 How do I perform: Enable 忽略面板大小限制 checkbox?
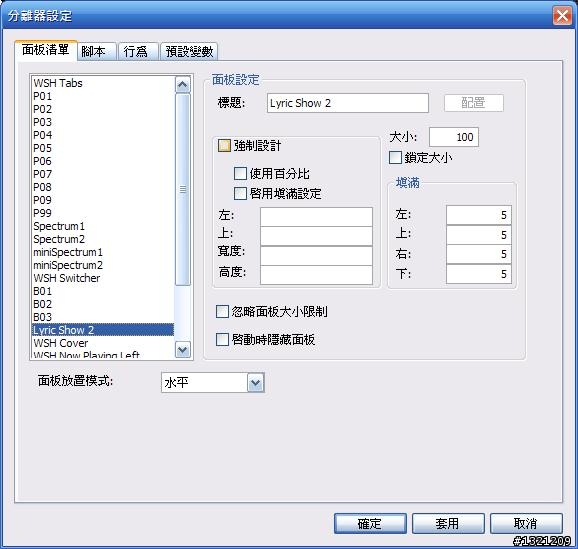(x=222, y=312)
